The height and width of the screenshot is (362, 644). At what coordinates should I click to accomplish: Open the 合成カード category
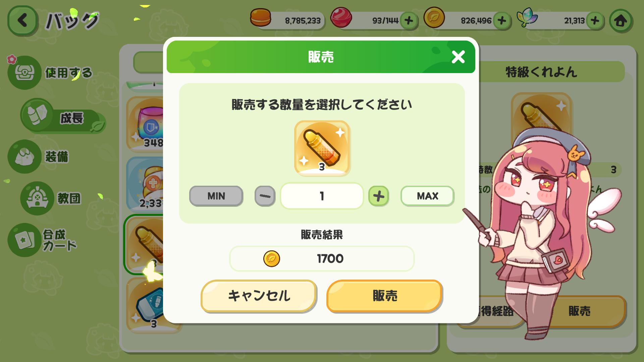click(43, 240)
